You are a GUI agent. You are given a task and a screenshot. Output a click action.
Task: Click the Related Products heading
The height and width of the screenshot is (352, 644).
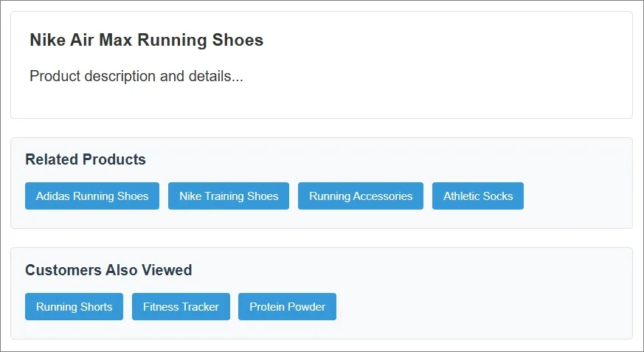coord(86,159)
